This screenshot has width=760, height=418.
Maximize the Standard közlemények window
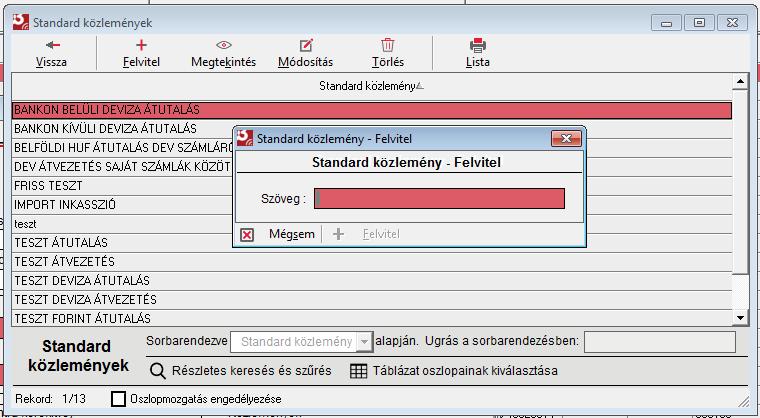(x=699, y=23)
